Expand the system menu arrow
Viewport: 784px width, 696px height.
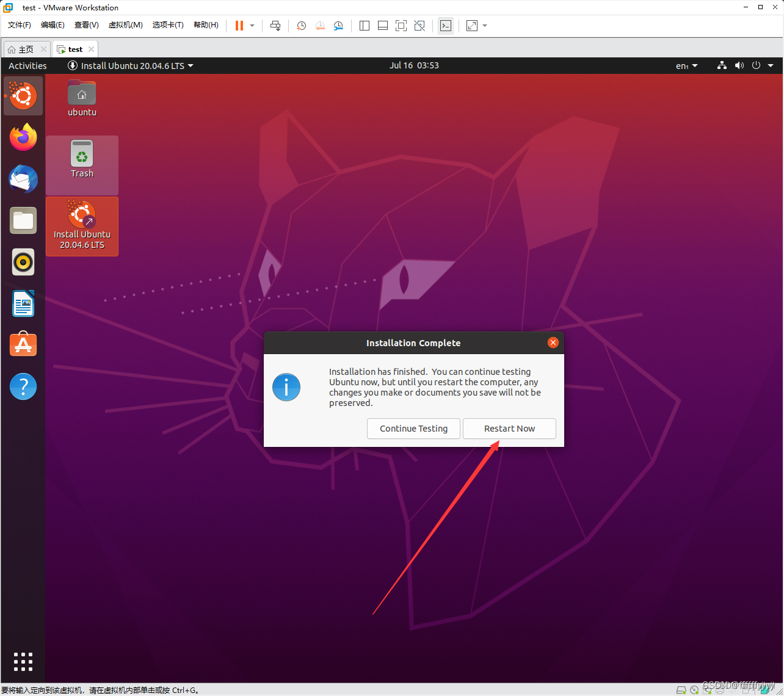click(x=771, y=65)
